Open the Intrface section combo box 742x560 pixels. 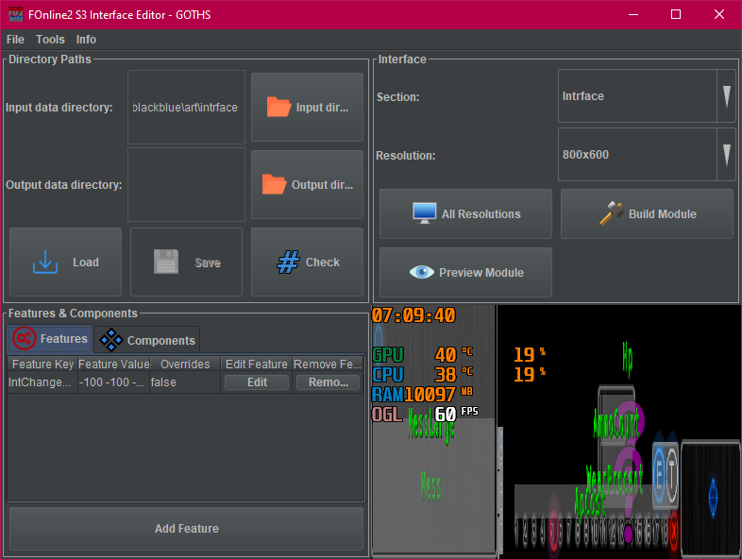coord(647,96)
